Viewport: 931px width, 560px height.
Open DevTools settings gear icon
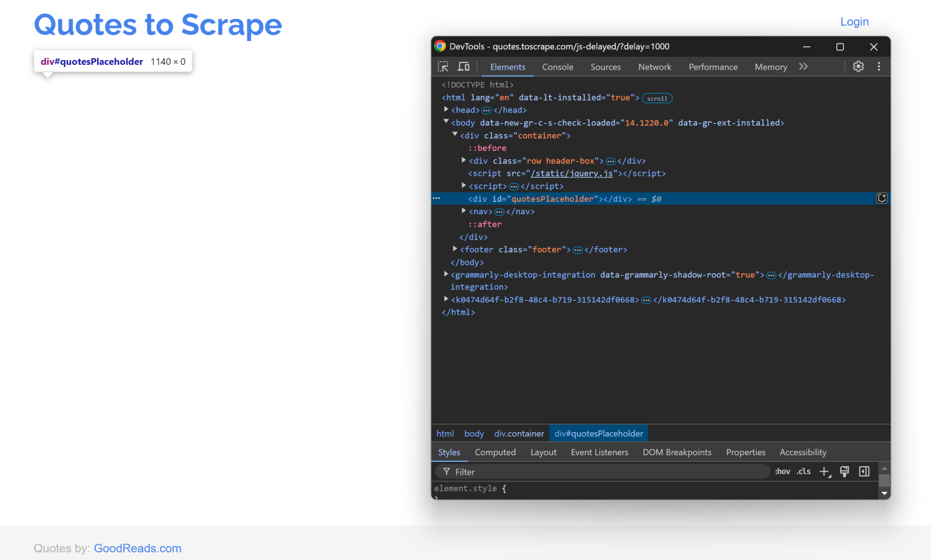point(858,67)
